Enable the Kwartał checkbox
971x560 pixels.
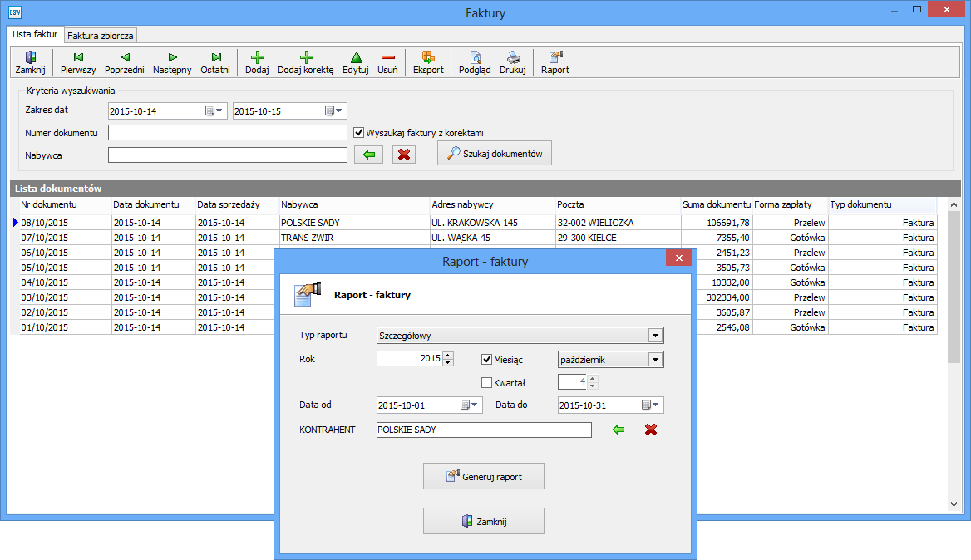tap(487, 383)
